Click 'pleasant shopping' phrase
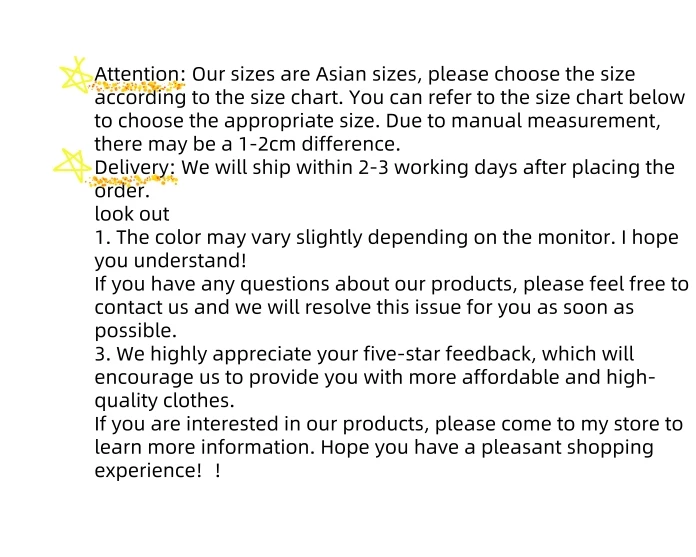This screenshot has height=557, width=696. pyautogui.click(x=567, y=447)
